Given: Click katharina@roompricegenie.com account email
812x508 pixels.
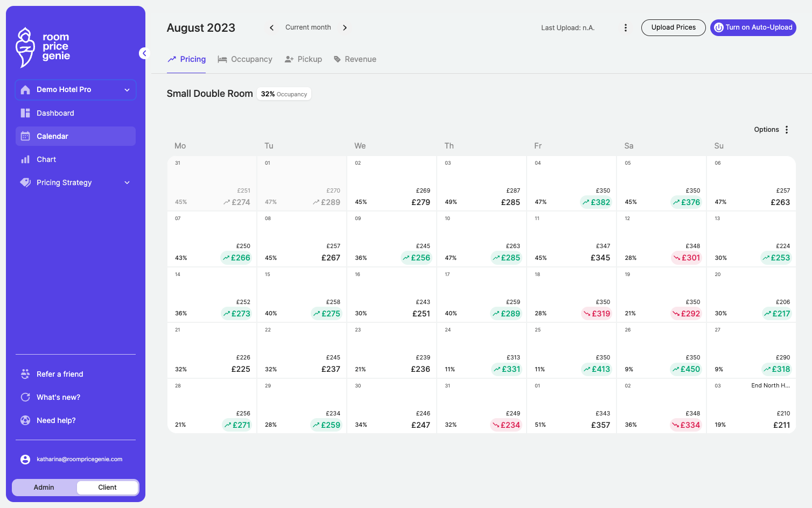Looking at the screenshot, I should 79,460.
